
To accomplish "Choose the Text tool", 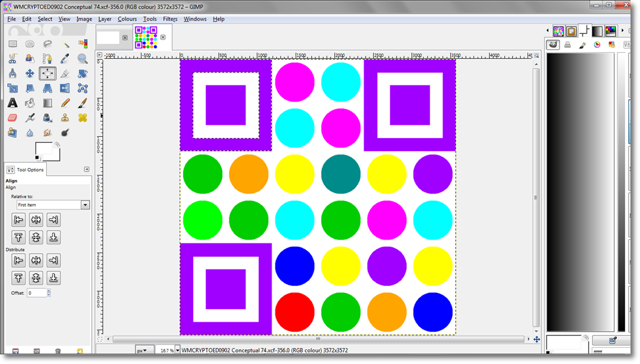I will coord(12,103).
